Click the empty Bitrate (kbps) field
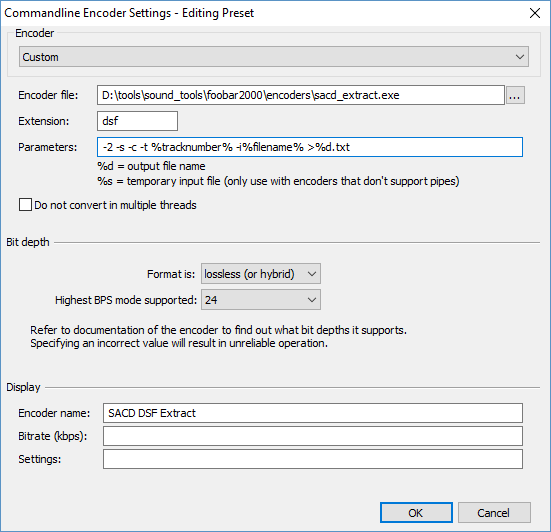Image resolution: width=551 pixels, height=532 pixels. click(313, 436)
